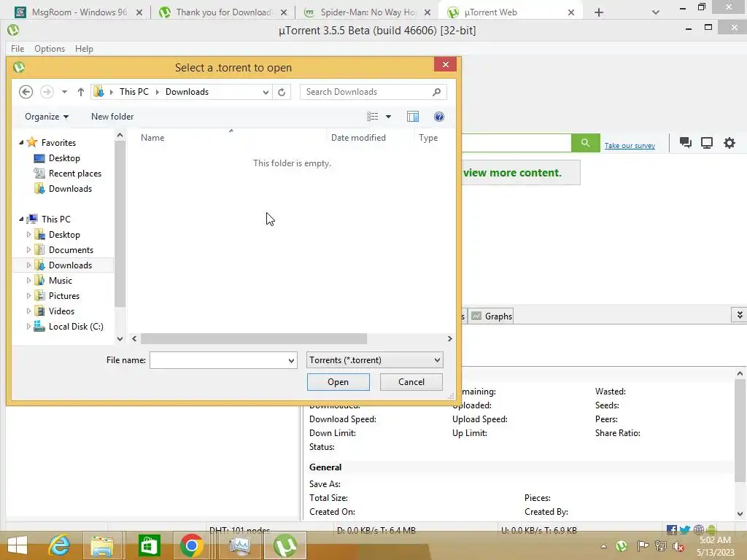Open µTorrent settings gear
This screenshot has height=560, width=747.
729,143
